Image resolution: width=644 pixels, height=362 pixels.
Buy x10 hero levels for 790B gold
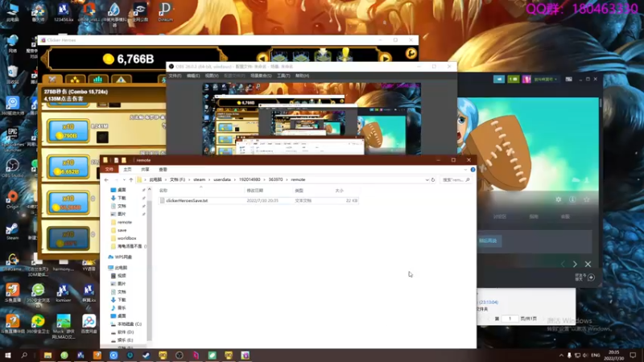pos(68,131)
